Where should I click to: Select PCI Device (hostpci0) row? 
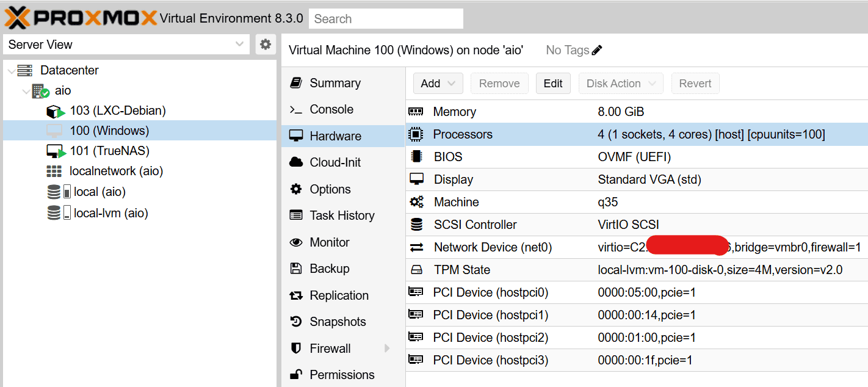[x=637, y=292]
